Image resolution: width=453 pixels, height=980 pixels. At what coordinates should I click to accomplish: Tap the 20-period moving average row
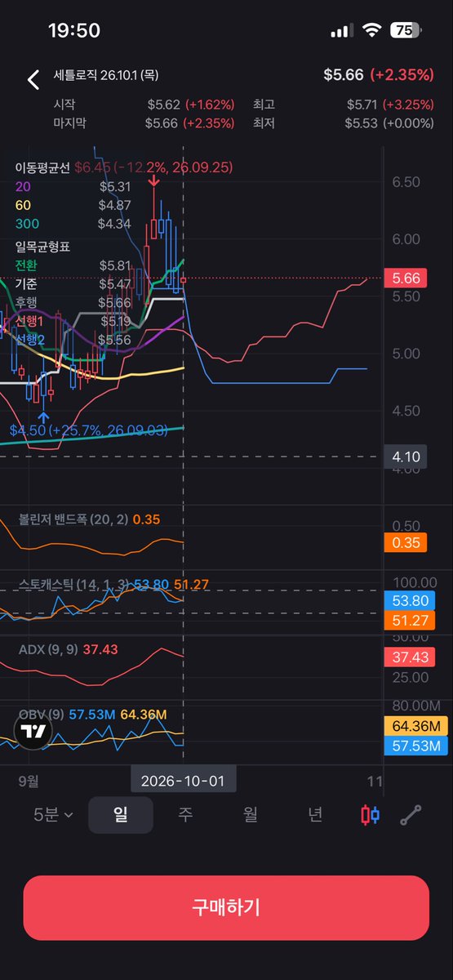[72, 186]
